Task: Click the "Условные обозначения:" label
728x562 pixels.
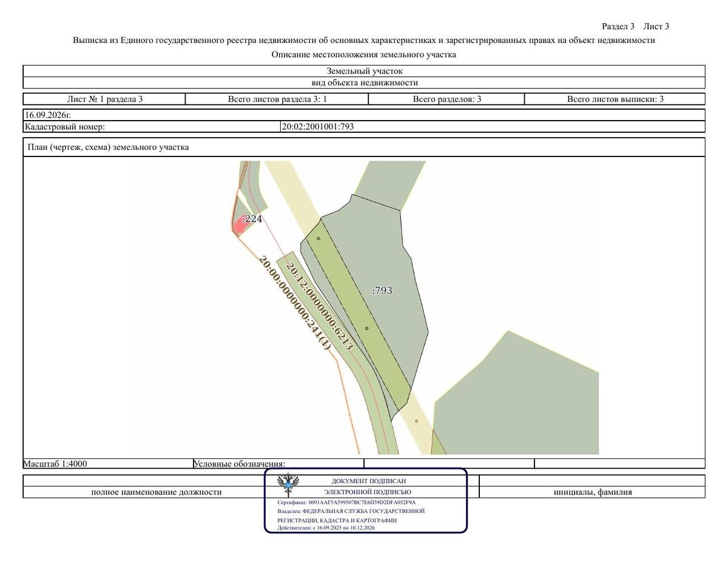Action: pyautogui.click(x=239, y=464)
